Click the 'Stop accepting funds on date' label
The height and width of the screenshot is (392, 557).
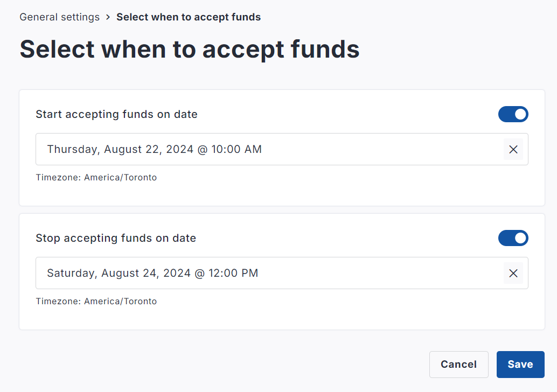click(116, 238)
